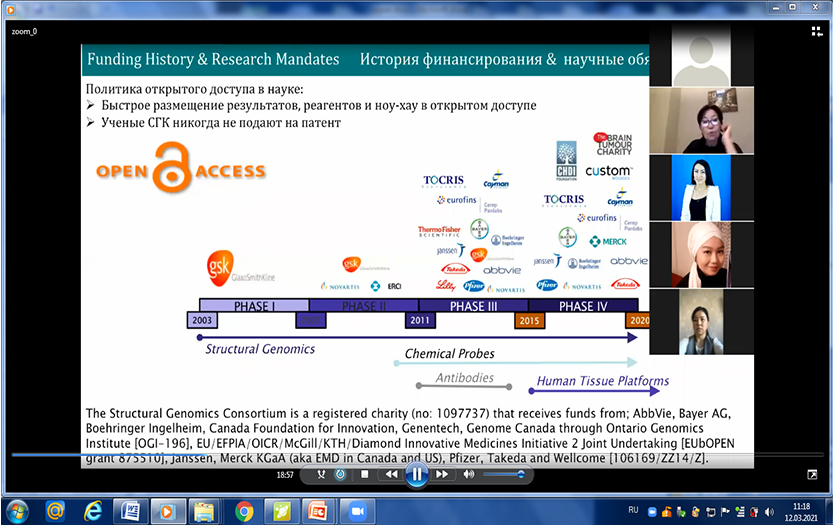Click the Safely Remove Hardware tray icon
833x525 pixels.
click(681, 512)
